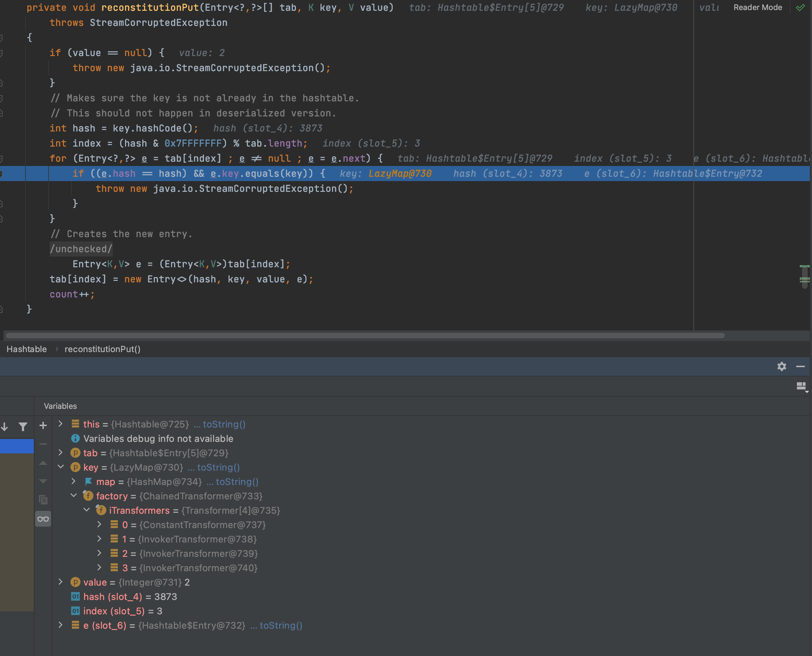Click the parameter icon beside value variable
This screenshot has height=656, width=812.
75,582
